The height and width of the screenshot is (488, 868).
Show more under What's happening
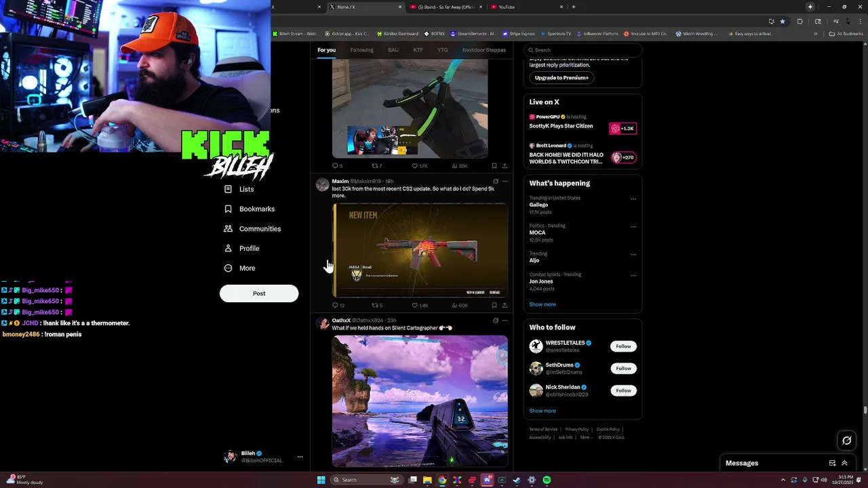542,304
